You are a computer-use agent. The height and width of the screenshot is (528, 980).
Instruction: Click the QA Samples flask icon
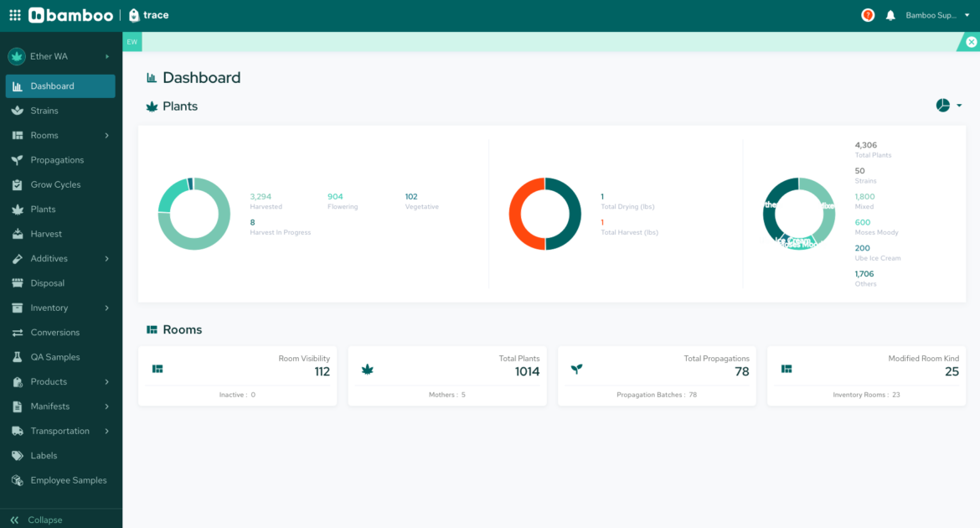click(x=16, y=357)
